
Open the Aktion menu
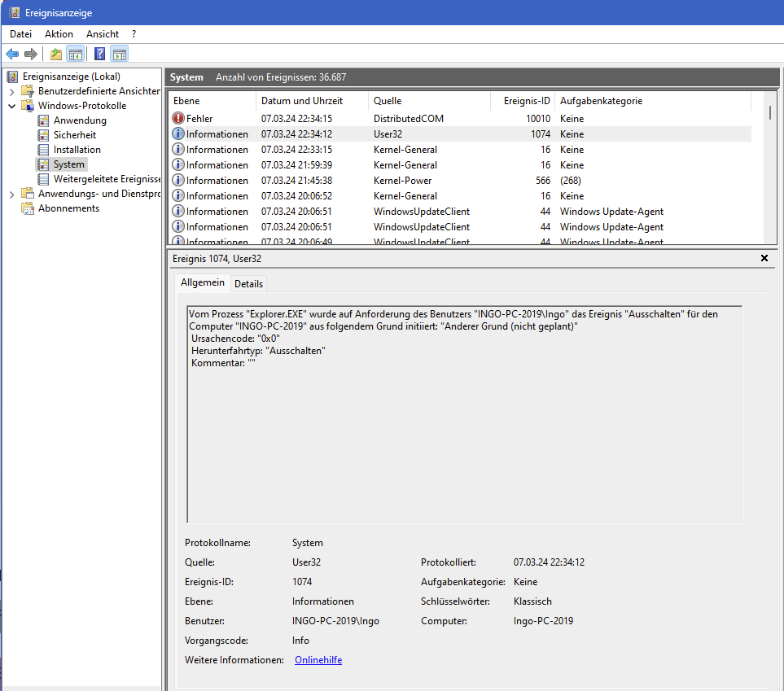pos(59,34)
